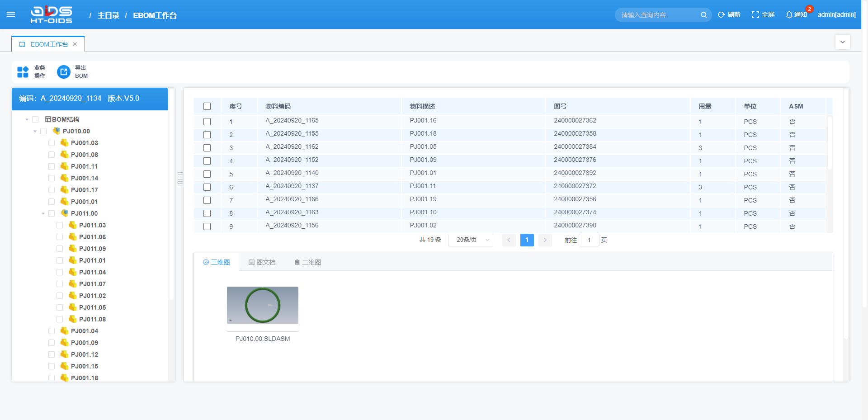Open notifications bell icon
868x420 pixels.
[x=789, y=15]
